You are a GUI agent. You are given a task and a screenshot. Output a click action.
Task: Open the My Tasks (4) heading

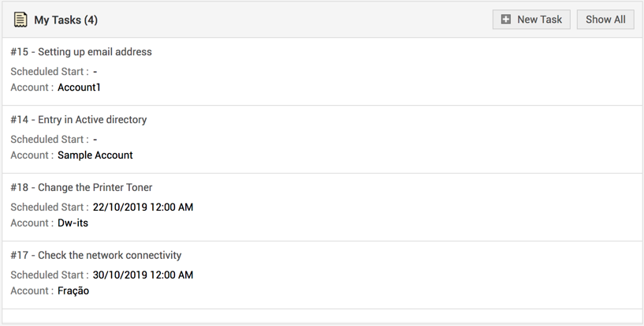pyautogui.click(x=65, y=20)
